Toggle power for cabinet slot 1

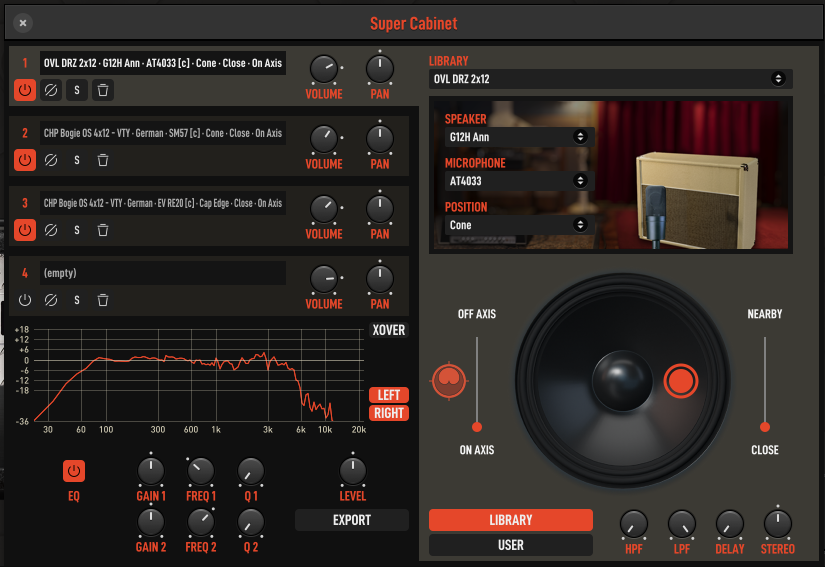[25, 90]
